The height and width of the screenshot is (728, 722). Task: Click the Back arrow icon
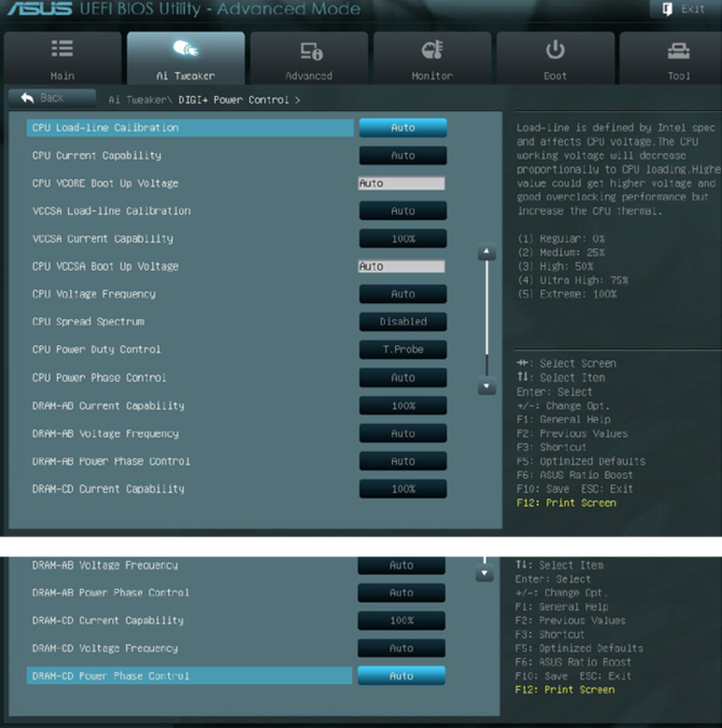(27, 97)
